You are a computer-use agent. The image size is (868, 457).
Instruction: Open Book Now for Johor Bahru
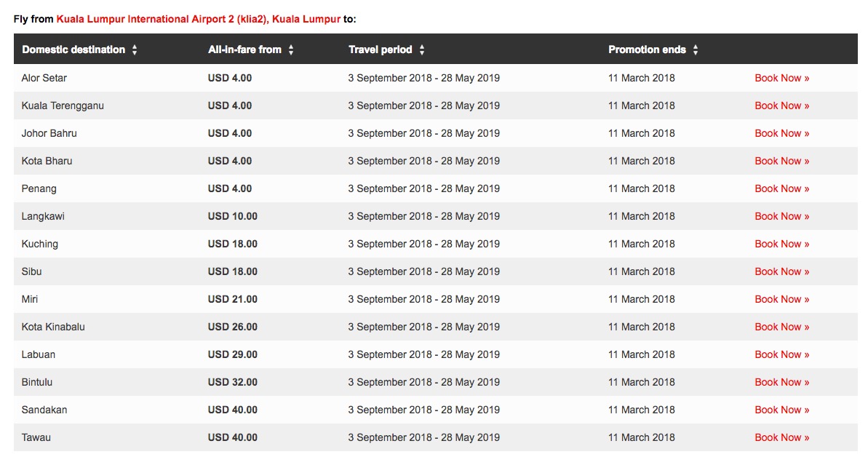[781, 133]
